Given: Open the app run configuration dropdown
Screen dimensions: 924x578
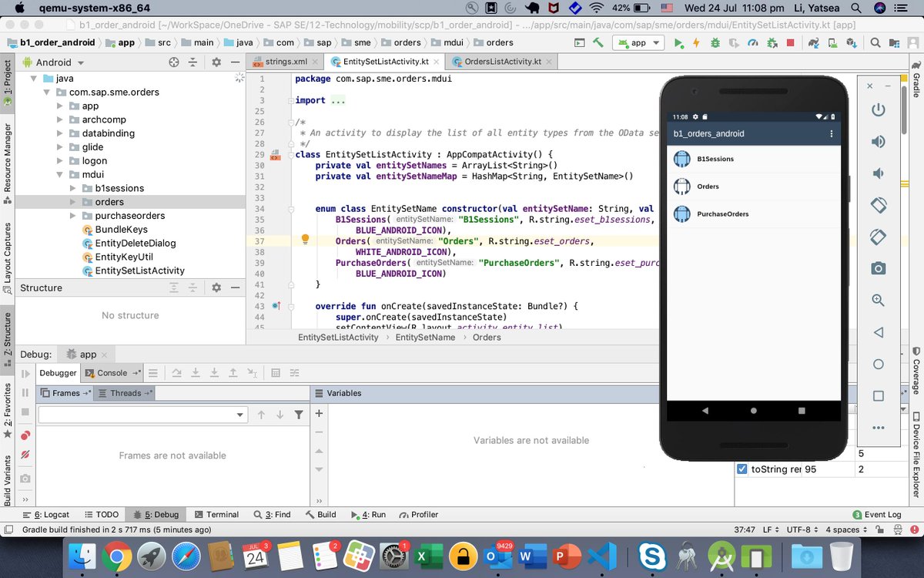Looking at the screenshot, I should point(638,43).
